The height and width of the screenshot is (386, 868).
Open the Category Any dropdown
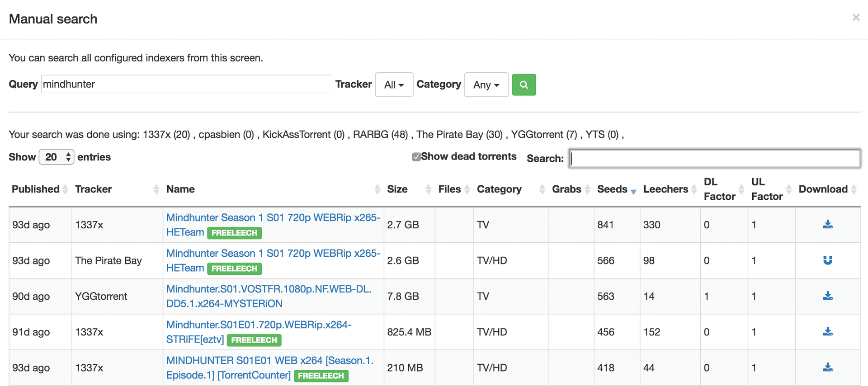[486, 85]
